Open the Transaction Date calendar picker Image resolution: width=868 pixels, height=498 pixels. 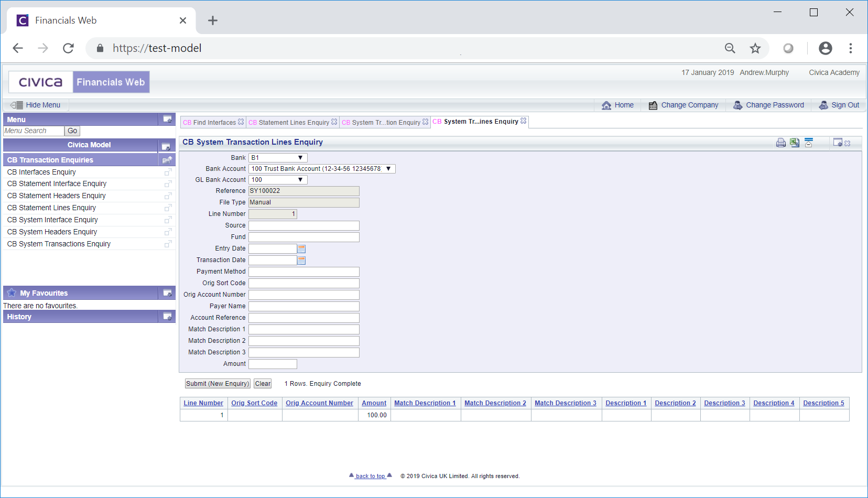301,260
